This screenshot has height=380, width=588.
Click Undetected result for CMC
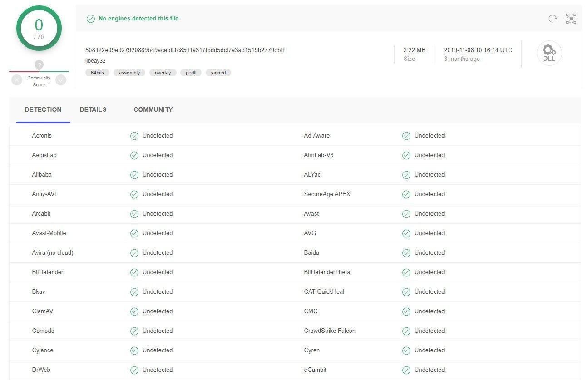430,311
